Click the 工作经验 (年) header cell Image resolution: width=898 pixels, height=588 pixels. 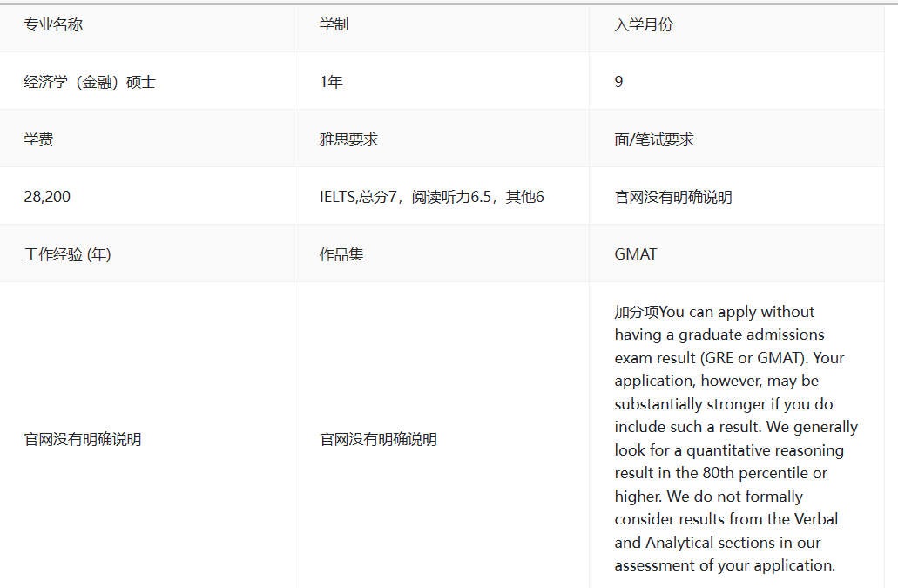pos(67,254)
